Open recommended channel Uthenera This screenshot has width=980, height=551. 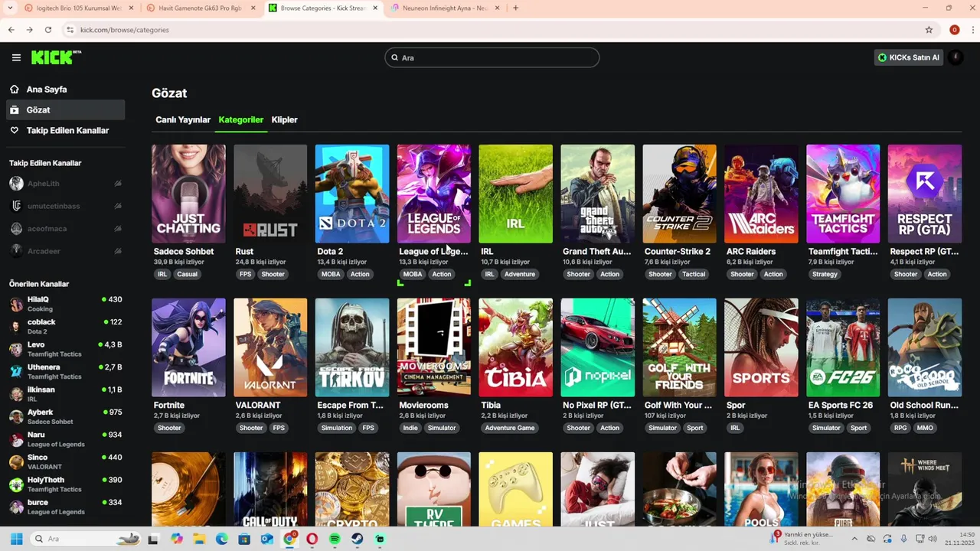click(65, 372)
